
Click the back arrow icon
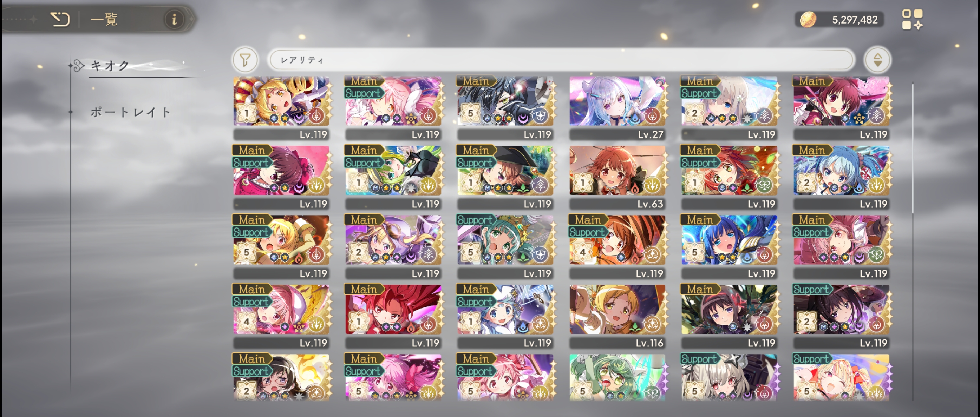pyautogui.click(x=60, y=19)
